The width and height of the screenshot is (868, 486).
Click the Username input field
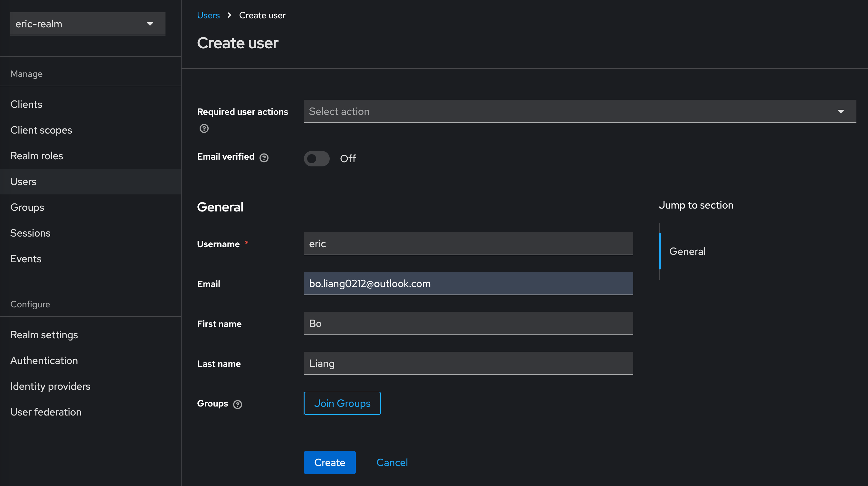[x=468, y=243]
